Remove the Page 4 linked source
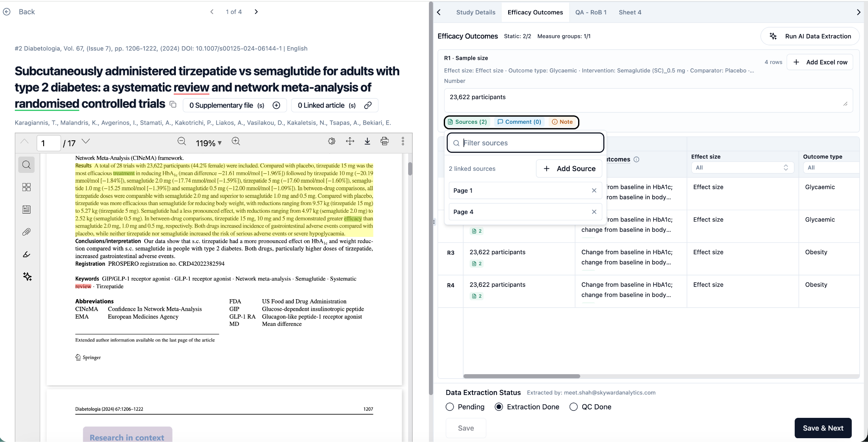868x442 pixels. 594,212
